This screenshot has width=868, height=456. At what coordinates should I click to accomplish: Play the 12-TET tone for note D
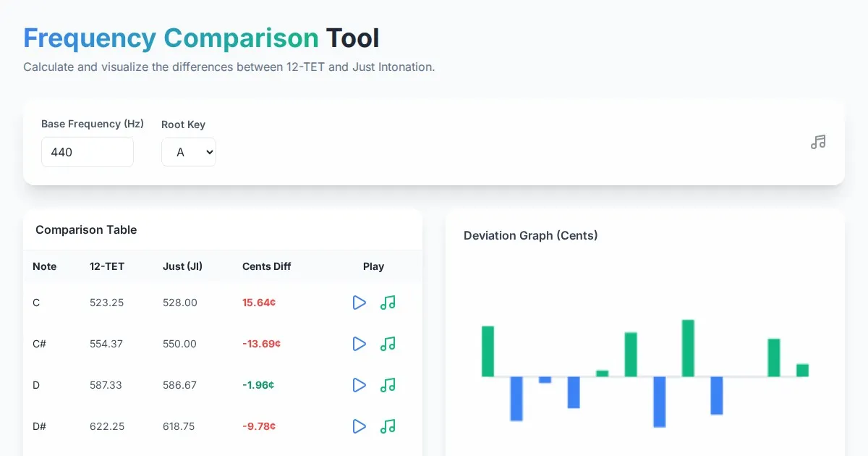coord(359,385)
